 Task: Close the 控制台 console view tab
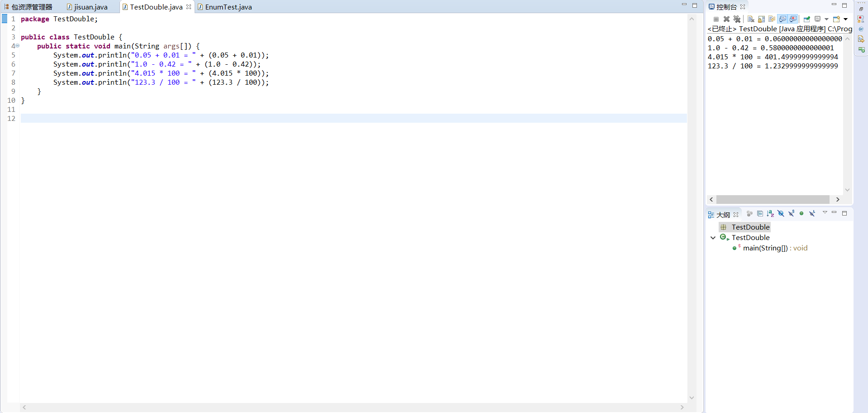[743, 7]
